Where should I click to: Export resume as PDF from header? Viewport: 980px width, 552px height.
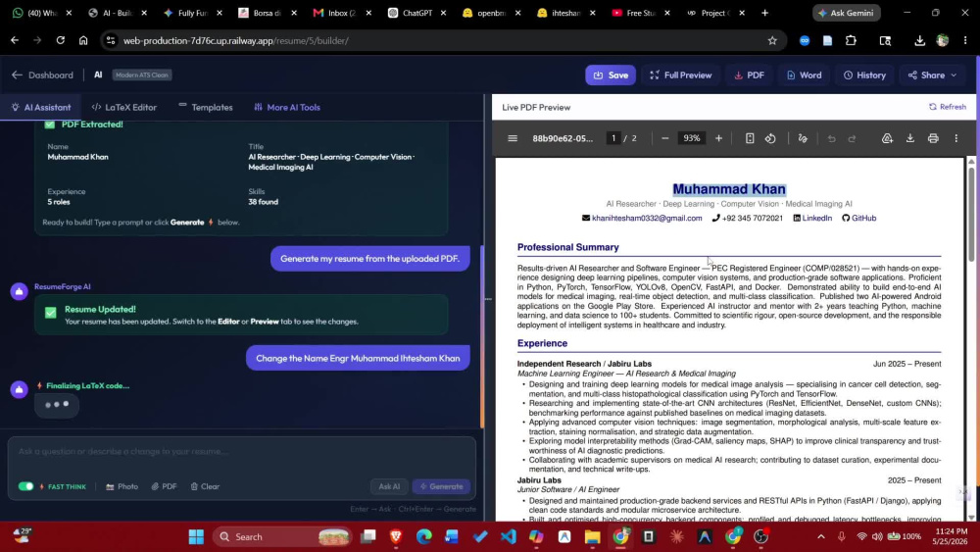(749, 75)
